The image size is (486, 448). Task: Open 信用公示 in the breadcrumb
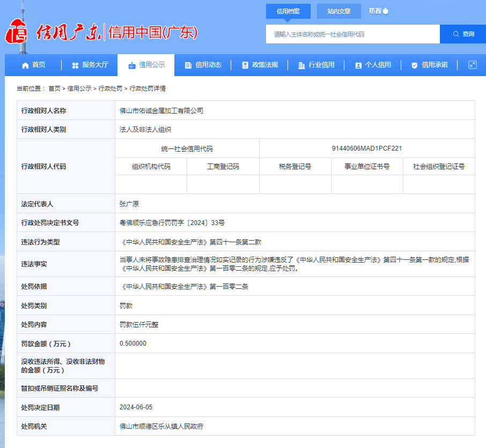(79, 88)
